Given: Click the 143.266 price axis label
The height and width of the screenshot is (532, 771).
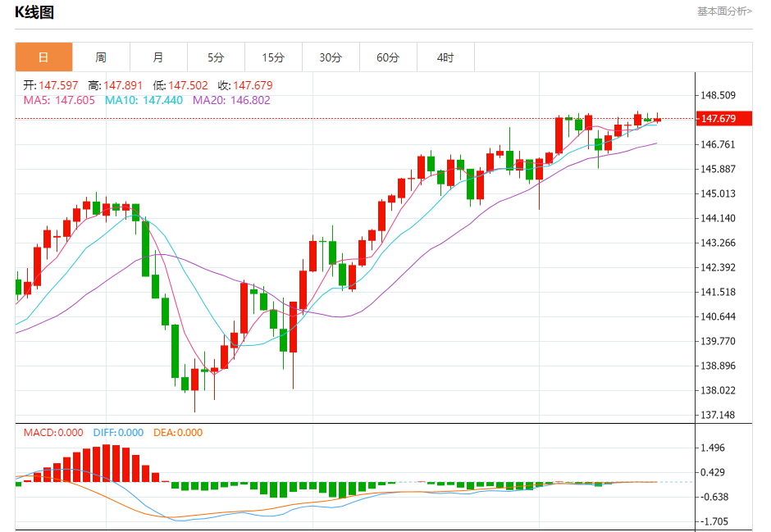Looking at the screenshot, I should click(718, 242).
